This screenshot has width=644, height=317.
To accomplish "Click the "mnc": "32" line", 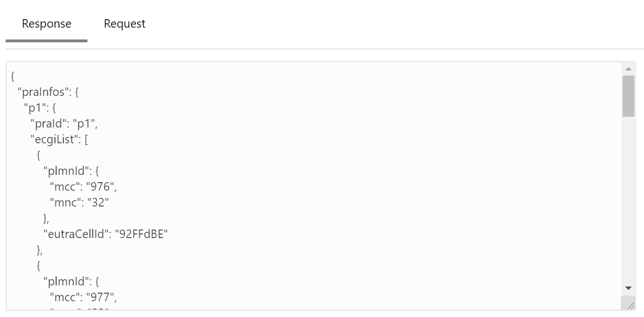I will point(79,202).
